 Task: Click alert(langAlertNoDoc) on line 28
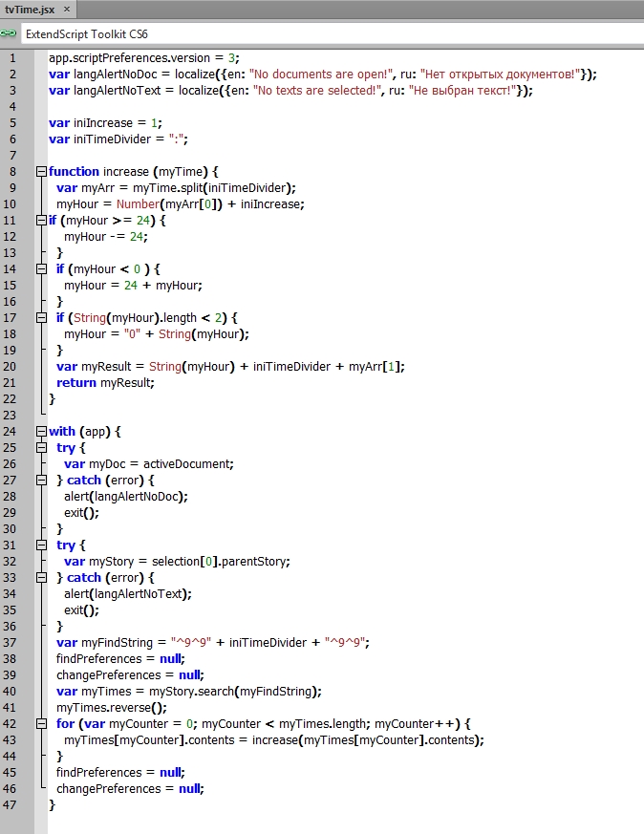point(124,497)
